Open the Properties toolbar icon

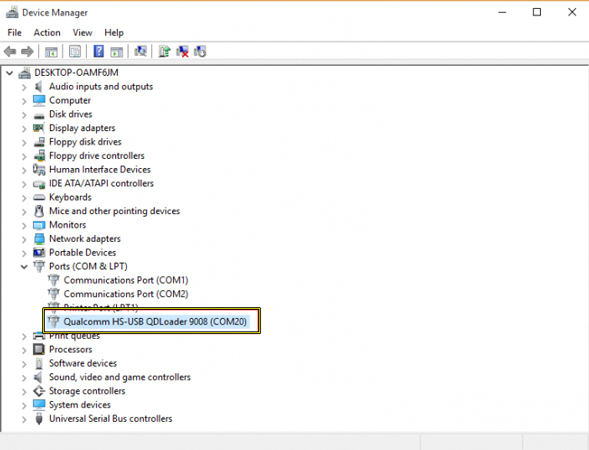tap(75, 51)
